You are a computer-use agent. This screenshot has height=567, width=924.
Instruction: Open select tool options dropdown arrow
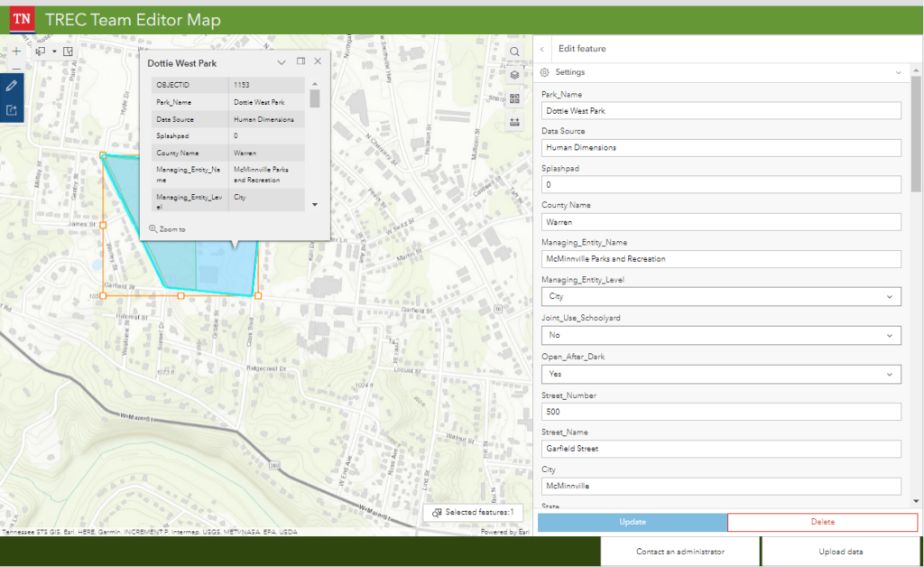54,51
